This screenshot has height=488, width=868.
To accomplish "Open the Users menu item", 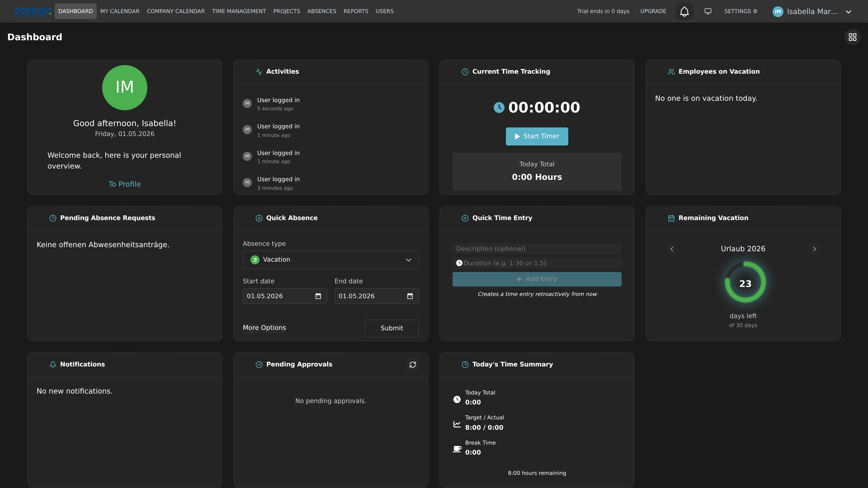I will 384,12.
